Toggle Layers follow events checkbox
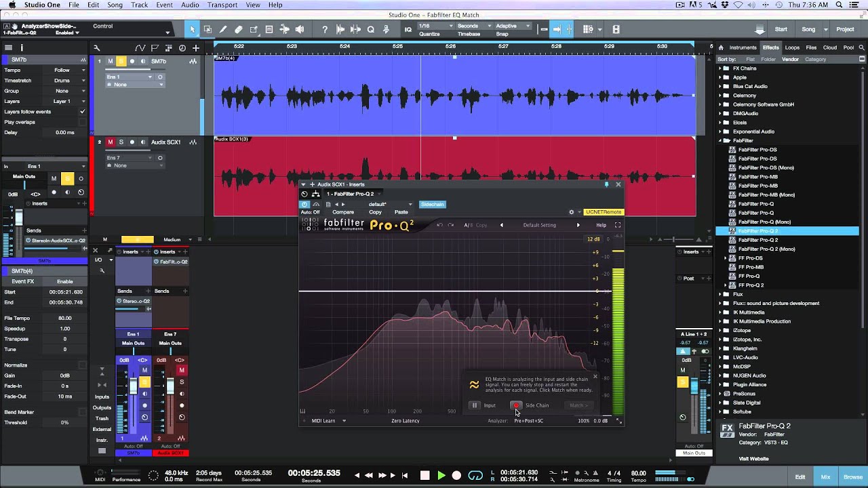This screenshot has height=488, width=868. (83, 112)
